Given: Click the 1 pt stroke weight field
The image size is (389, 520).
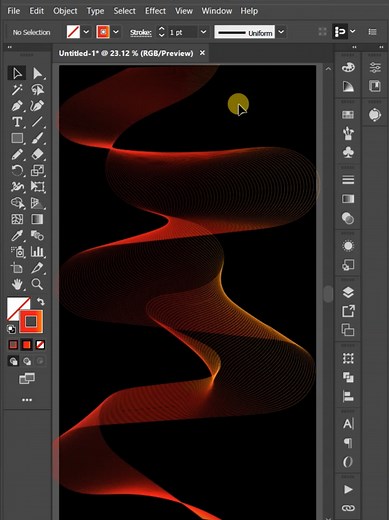Looking at the screenshot, I should coord(183,32).
